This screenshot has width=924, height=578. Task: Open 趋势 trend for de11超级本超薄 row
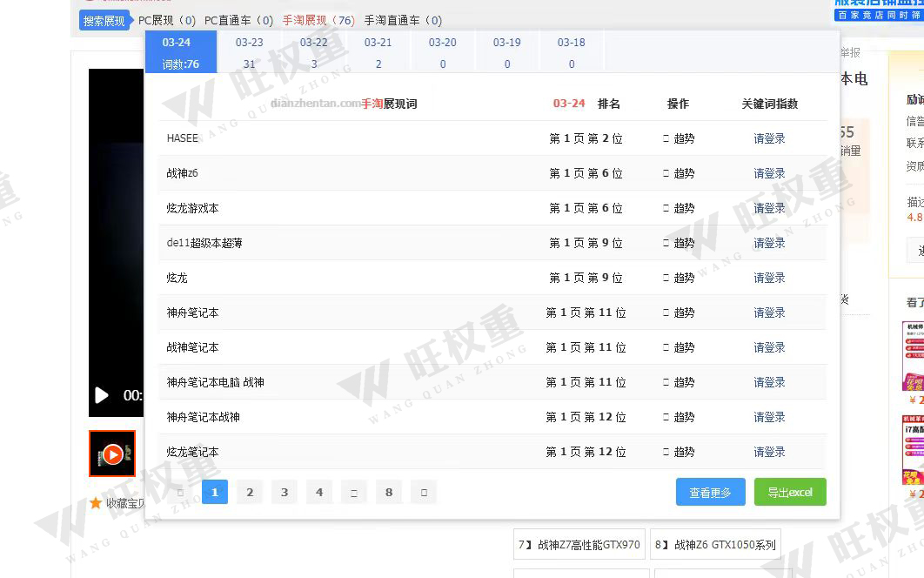[679, 243]
